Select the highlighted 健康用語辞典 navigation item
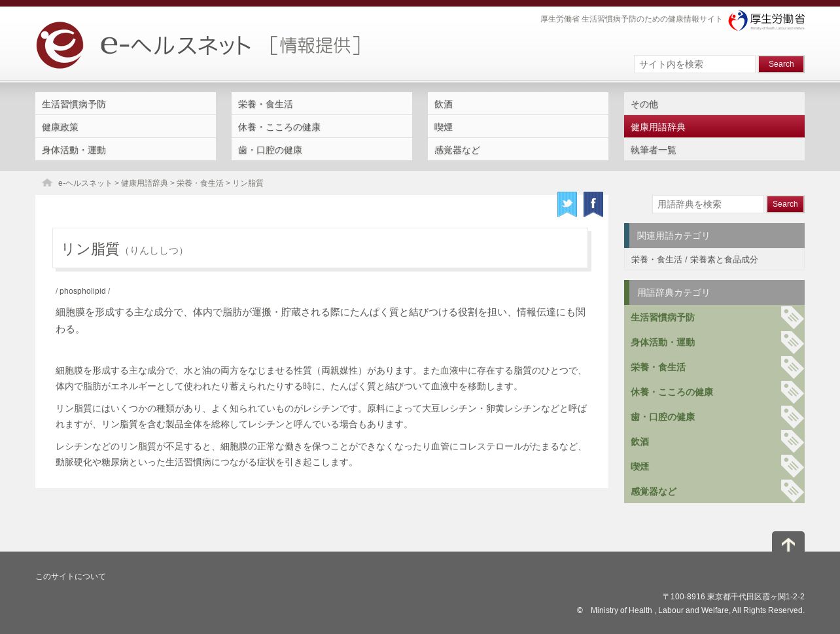 (714, 127)
